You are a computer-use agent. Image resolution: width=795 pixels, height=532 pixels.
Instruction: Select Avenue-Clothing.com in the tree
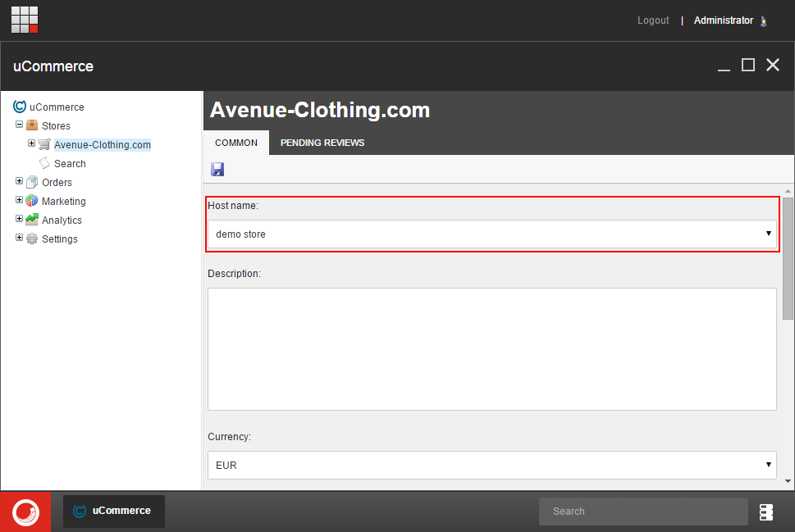point(103,145)
